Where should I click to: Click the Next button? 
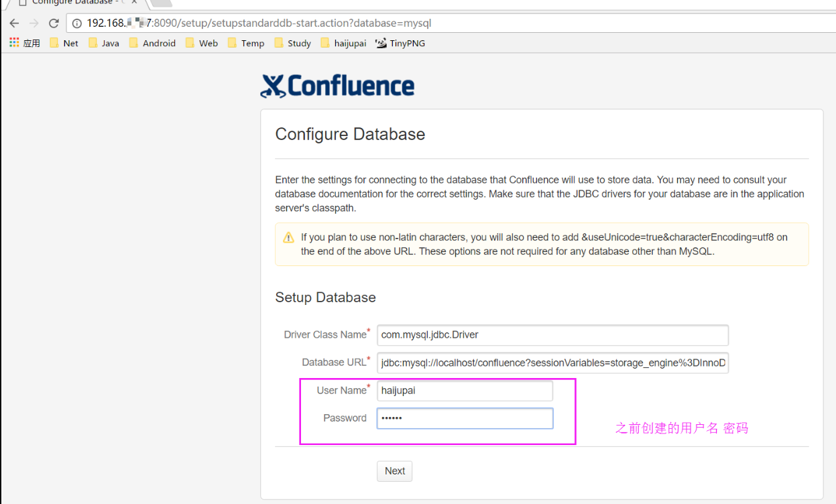tap(395, 471)
